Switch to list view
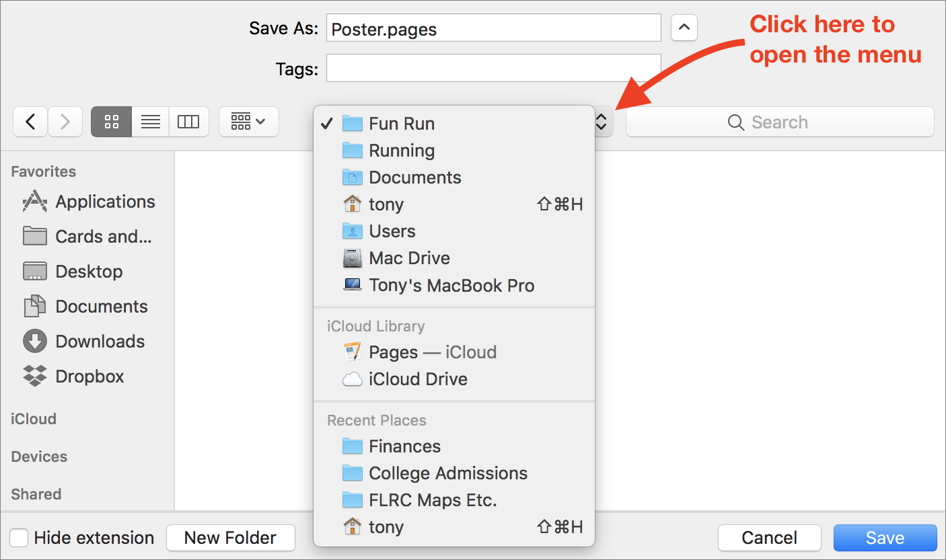This screenshot has height=560, width=946. pyautogui.click(x=150, y=122)
